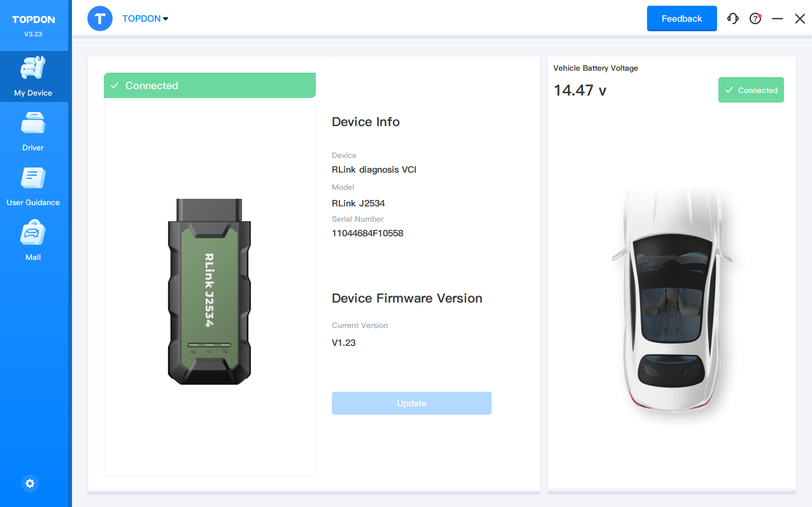Viewport: 812px width, 507px height.
Task: Open help with the question mark icon
Action: click(x=755, y=18)
